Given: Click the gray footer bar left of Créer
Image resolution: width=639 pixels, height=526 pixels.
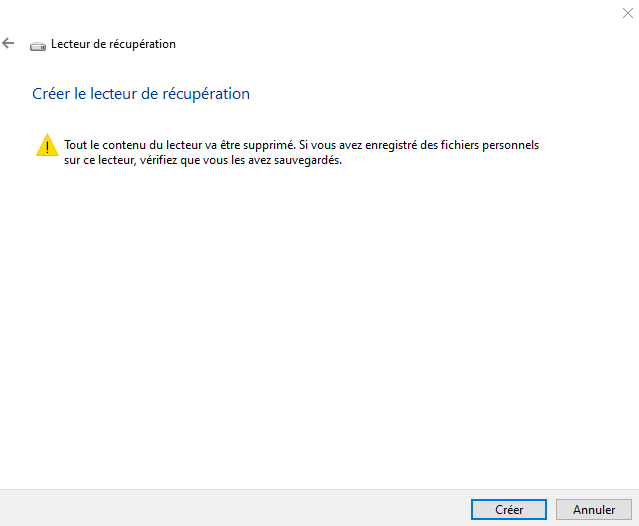Looking at the screenshot, I should [x=235, y=508].
